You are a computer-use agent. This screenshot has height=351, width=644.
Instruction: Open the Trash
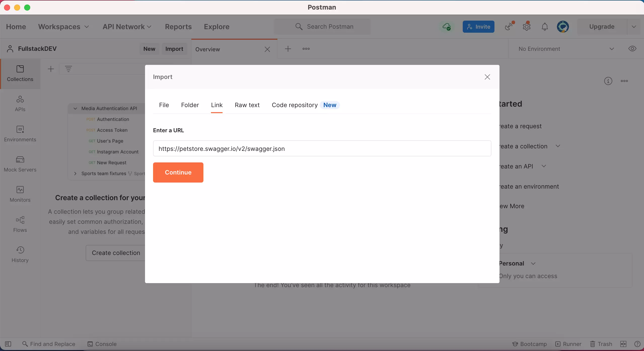601,344
